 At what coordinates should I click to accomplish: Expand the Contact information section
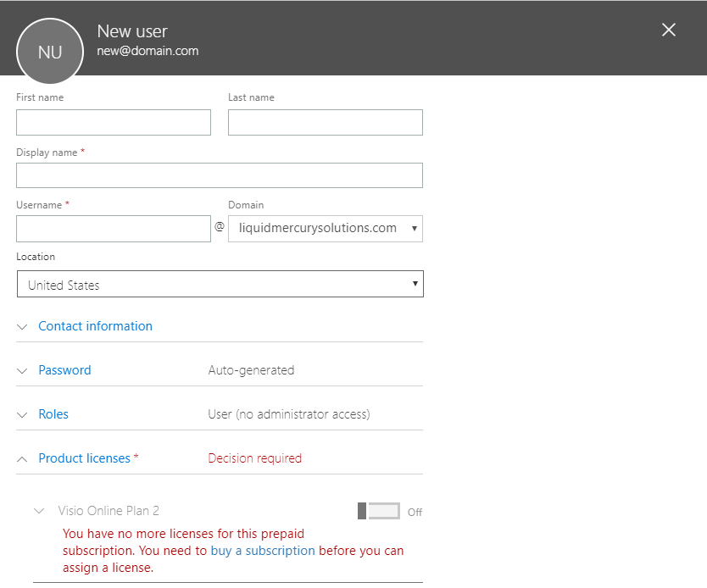coord(95,326)
